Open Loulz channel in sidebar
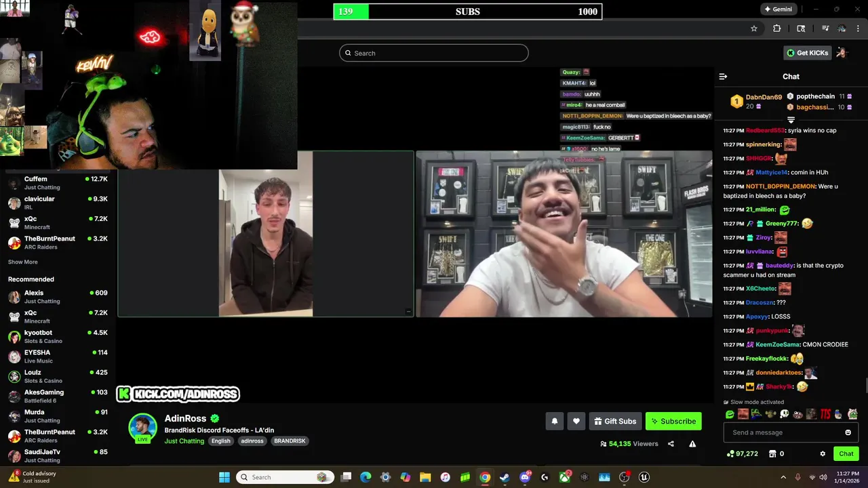This screenshot has height=488, width=868. [58, 376]
